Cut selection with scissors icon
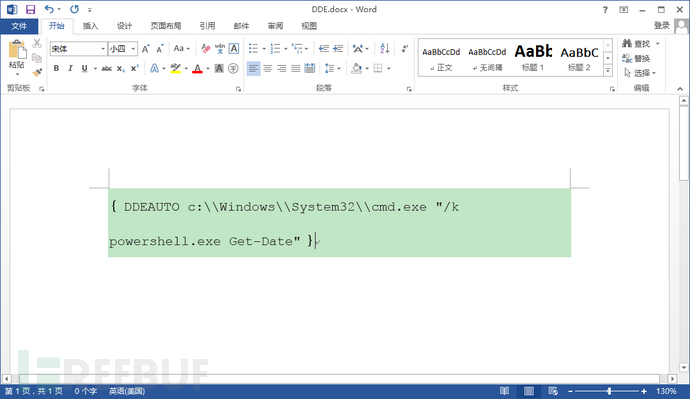Viewport: 690px width, 399px height. 37,44
